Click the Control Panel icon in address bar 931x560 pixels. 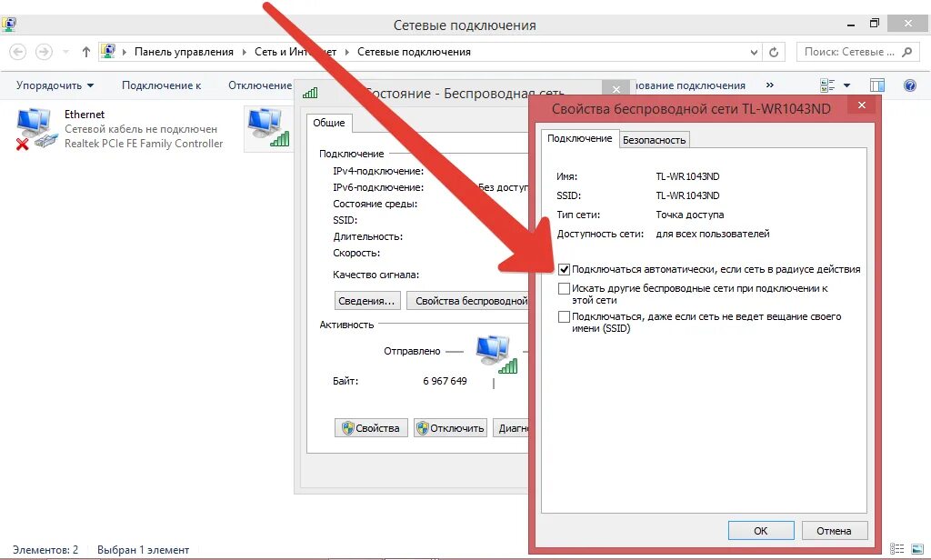[107, 51]
